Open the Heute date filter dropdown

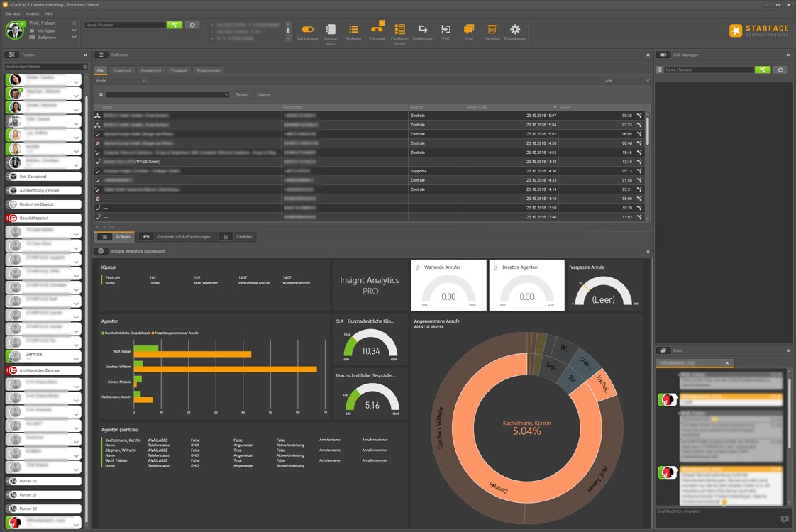(x=121, y=81)
